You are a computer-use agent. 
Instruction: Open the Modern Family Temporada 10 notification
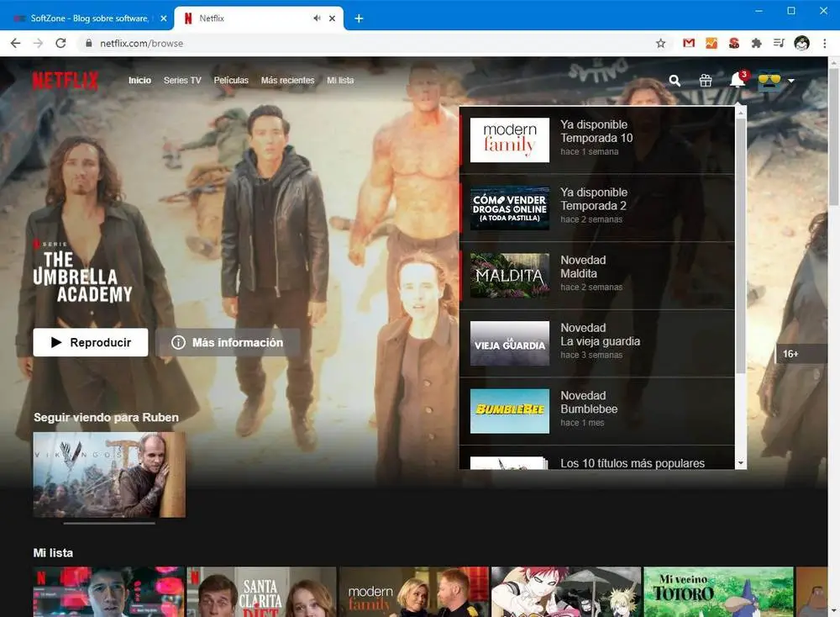pos(597,140)
